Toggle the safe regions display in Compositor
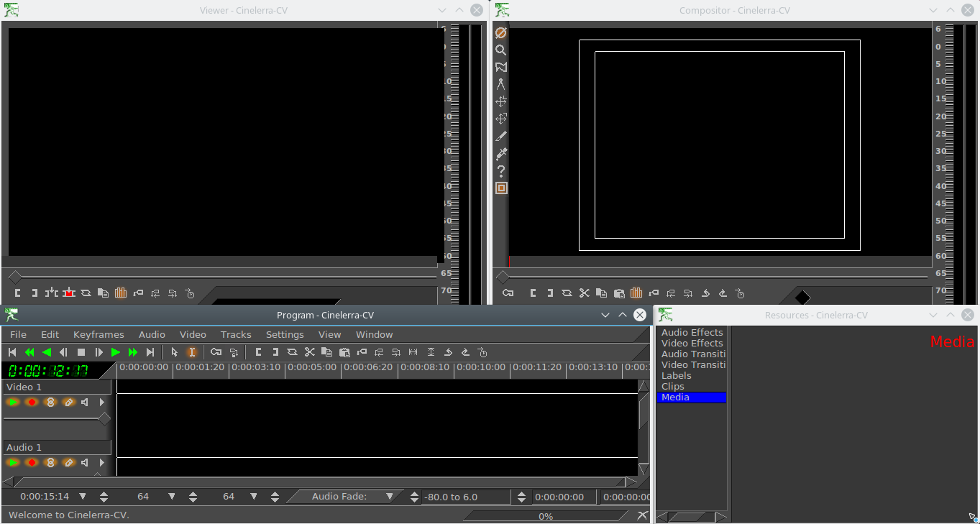 point(501,188)
